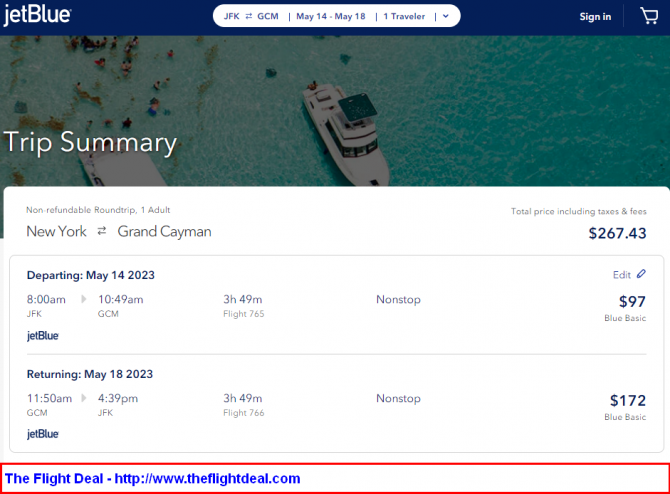This screenshot has height=494, width=670.
Task: Click the total price $267.43
Action: (617, 233)
